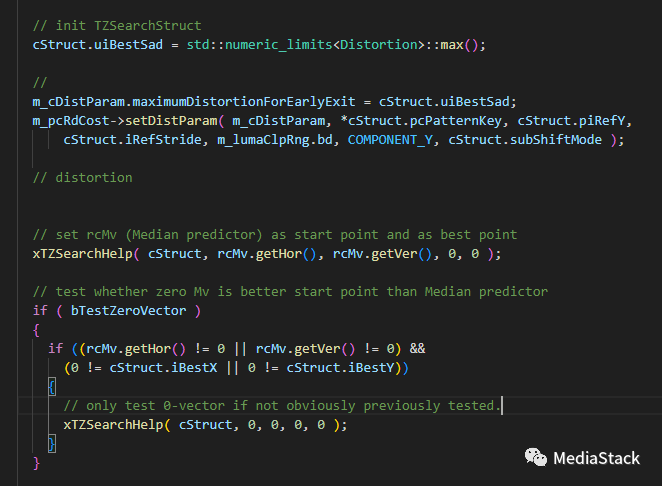Screen dimensions: 662x486
Task: Click the 'only test 0-vector' comment line
Action: 280,405
